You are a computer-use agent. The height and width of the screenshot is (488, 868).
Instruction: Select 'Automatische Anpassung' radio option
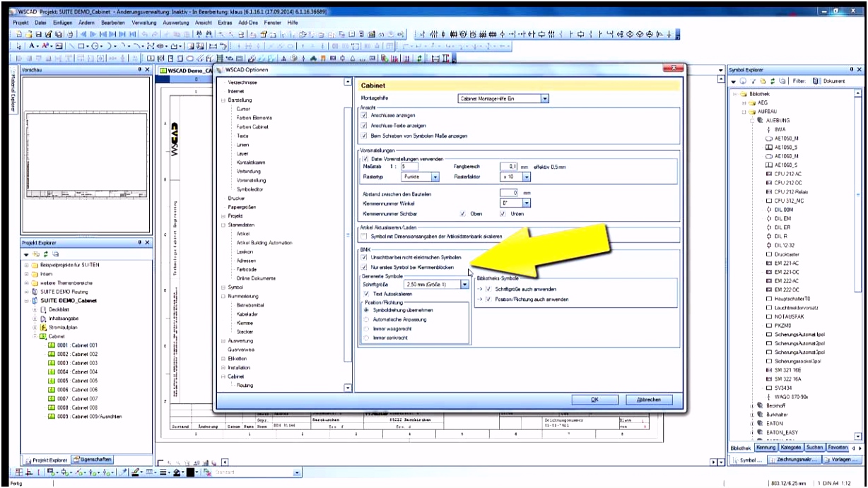click(x=365, y=319)
